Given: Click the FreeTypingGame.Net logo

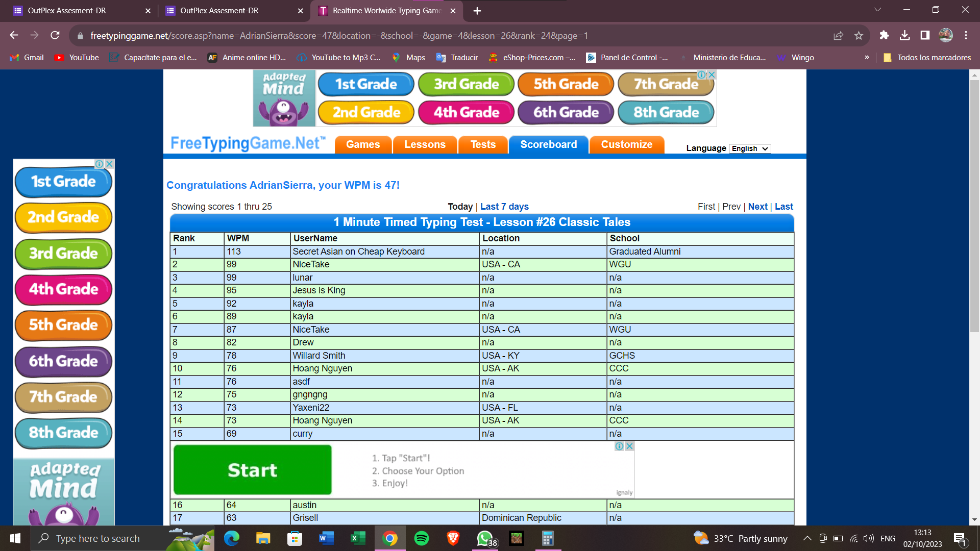Looking at the screenshot, I should [x=248, y=143].
